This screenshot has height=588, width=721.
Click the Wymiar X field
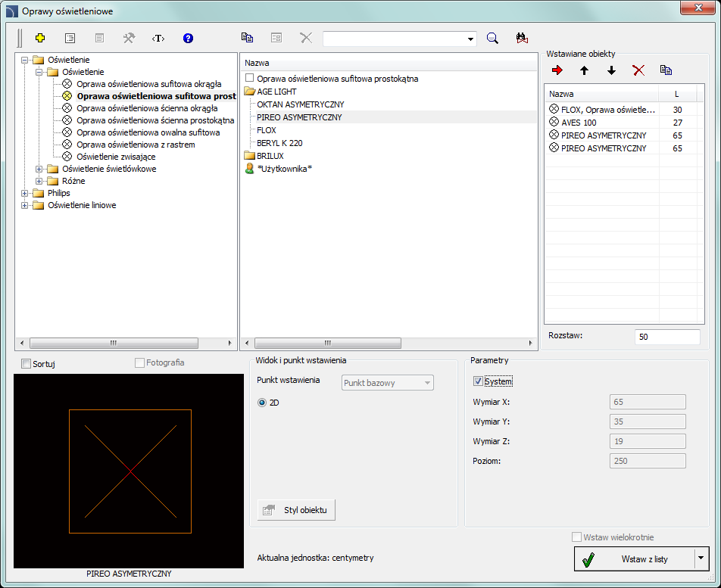pyautogui.click(x=648, y=402)
